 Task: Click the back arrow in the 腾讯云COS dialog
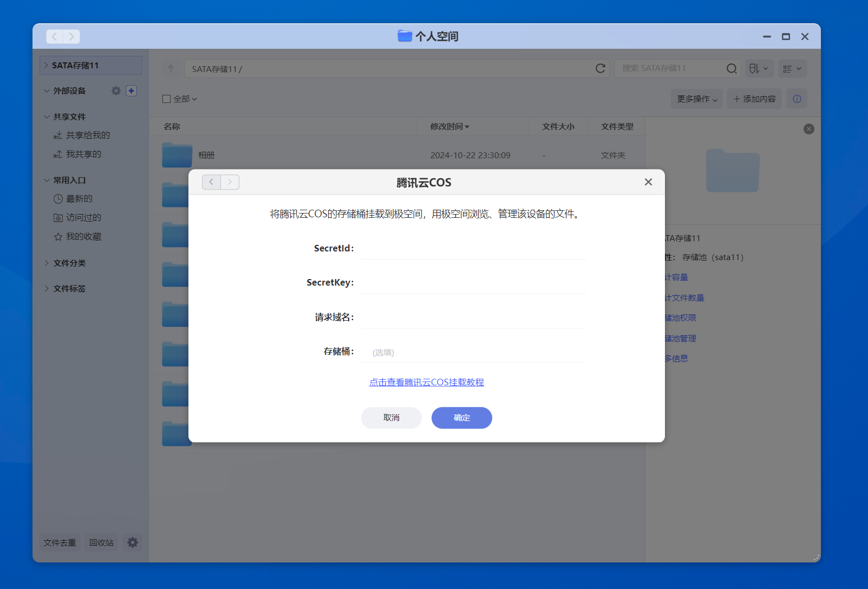[x=211, y=182]
